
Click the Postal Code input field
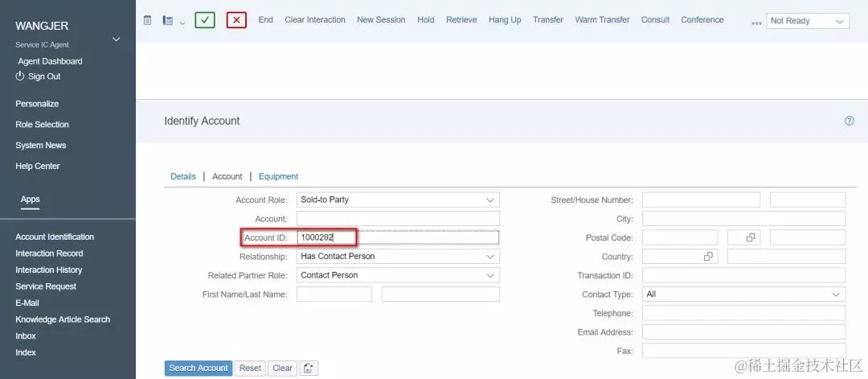click(x=680, y=237)
